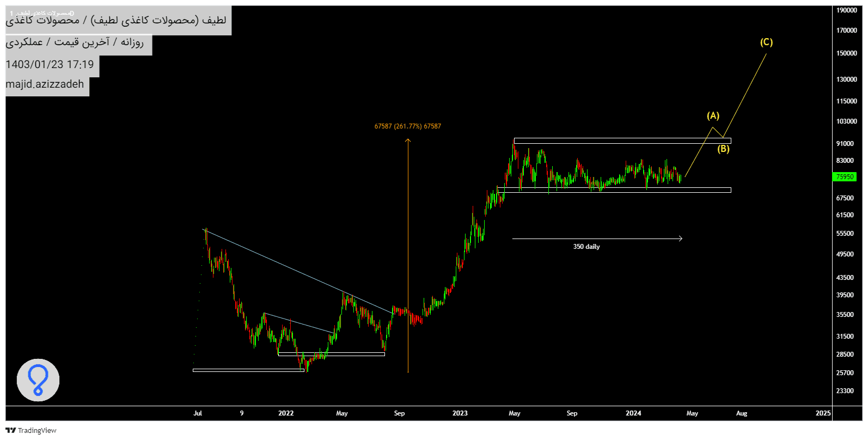Click the Aug label on the time axis

tap(742, 413)
